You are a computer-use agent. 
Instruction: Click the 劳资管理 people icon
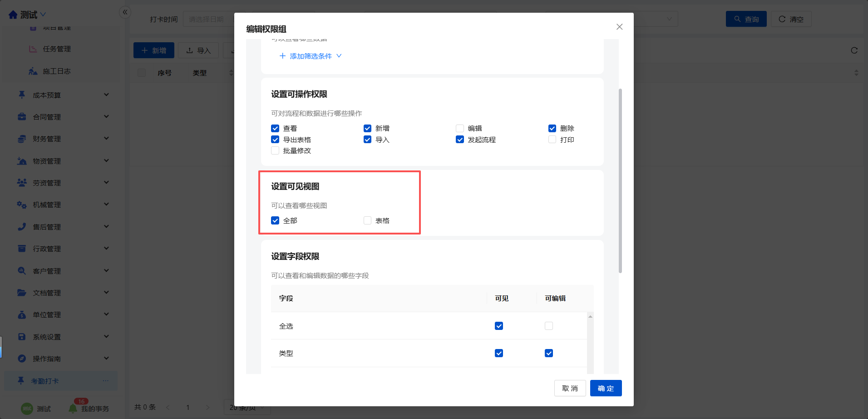22,183
